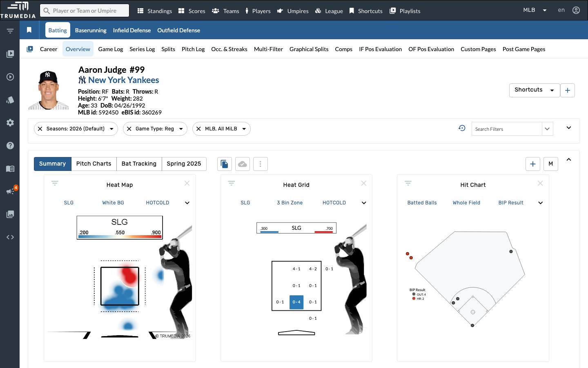Viewport: 588px width, 368px height.
Task: Expand the filter bar chevron
Action: 569,128
